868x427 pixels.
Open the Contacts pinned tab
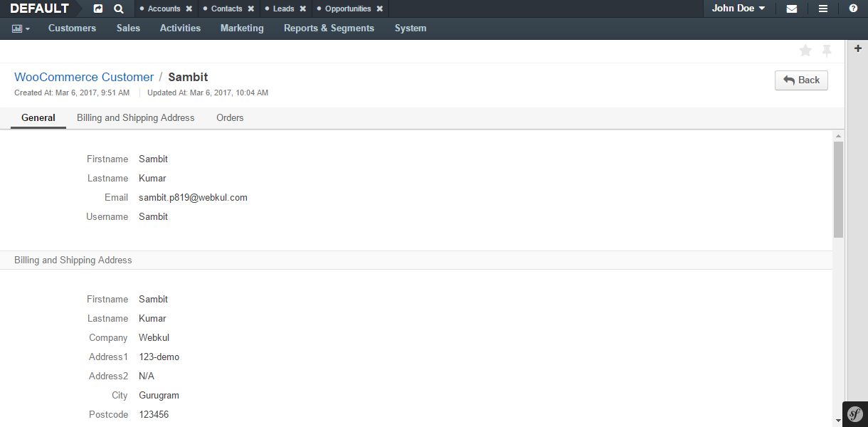click(226, 9)
